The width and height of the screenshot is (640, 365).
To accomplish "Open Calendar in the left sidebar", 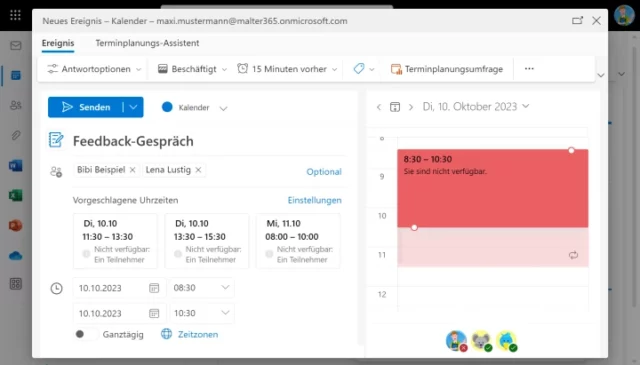I will point(16,75).
